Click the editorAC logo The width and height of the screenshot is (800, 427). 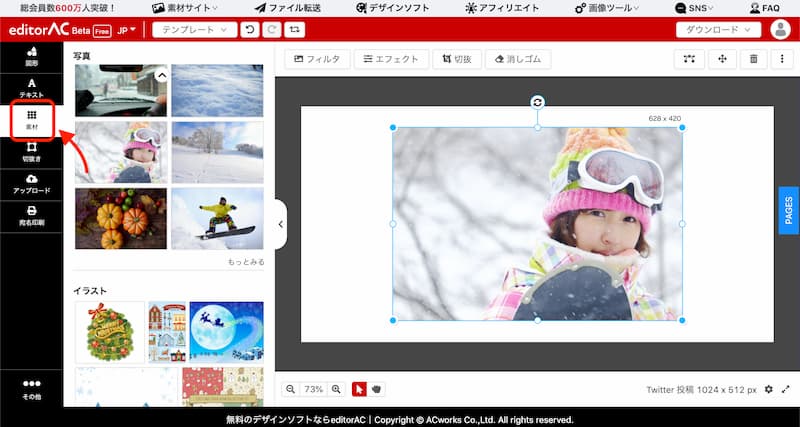coord(39,30)
